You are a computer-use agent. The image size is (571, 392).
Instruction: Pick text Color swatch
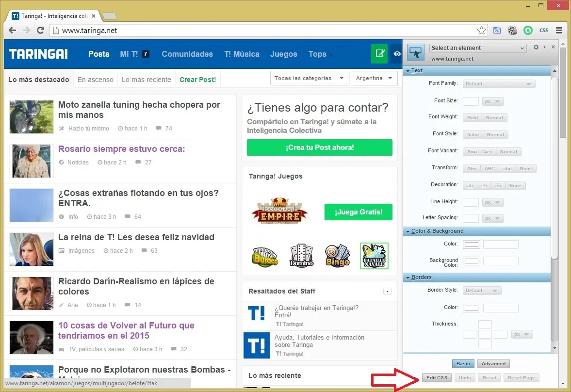[x=471, y=245]
